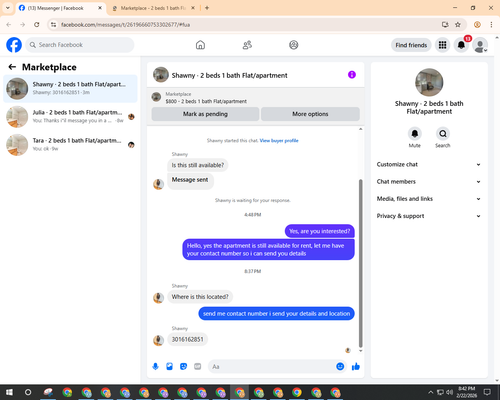The width and height of the screenshot is (500, 400).
Task: Open the tab search dropdown arrow
Action: pos(8,8)
